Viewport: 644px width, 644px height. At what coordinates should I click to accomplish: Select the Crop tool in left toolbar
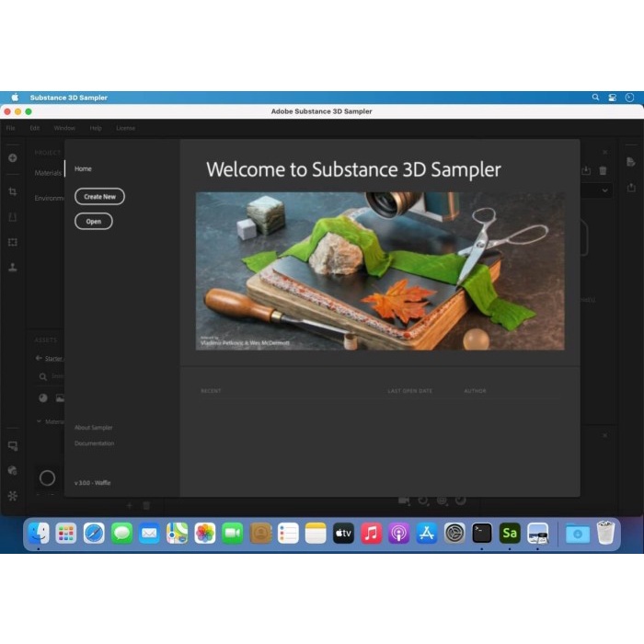point(13,191)
